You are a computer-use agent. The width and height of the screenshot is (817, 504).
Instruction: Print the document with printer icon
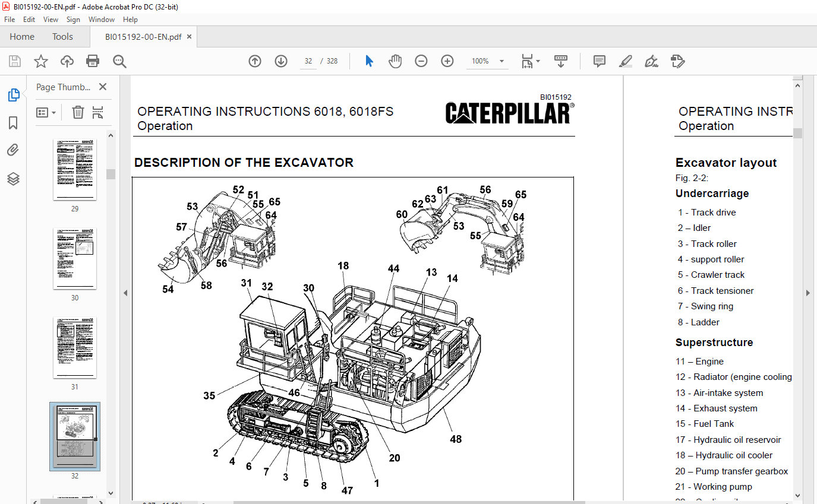point(93,61)
